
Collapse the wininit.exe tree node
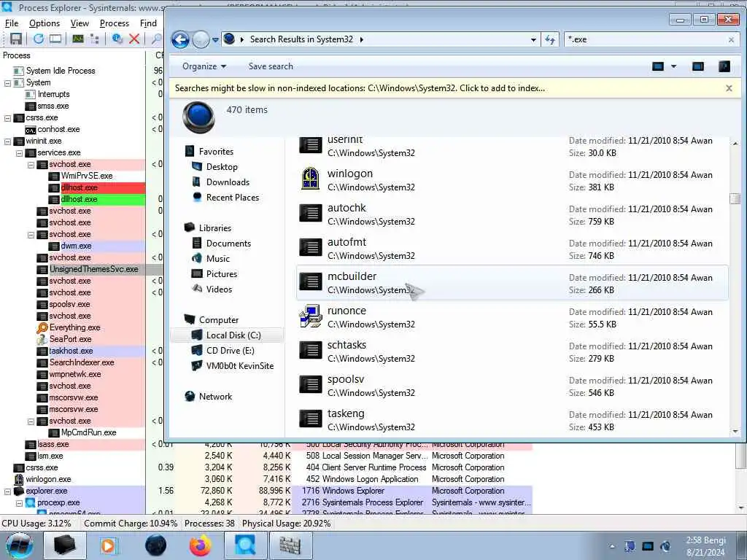coord(7,141)
